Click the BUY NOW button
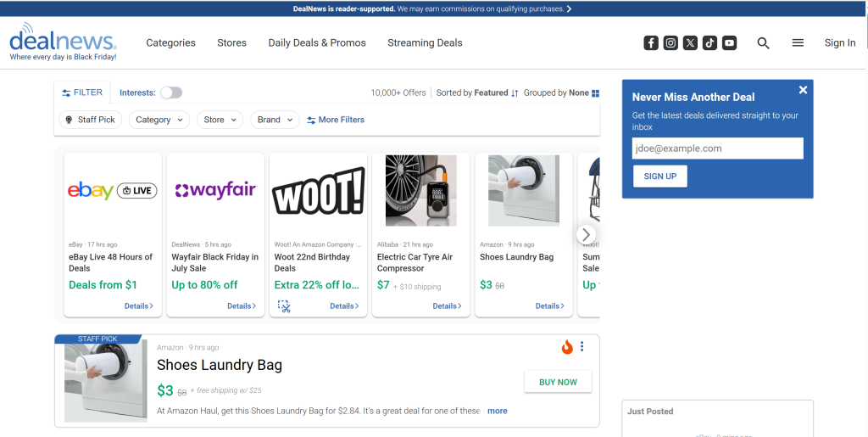 (x=558, y=382)
